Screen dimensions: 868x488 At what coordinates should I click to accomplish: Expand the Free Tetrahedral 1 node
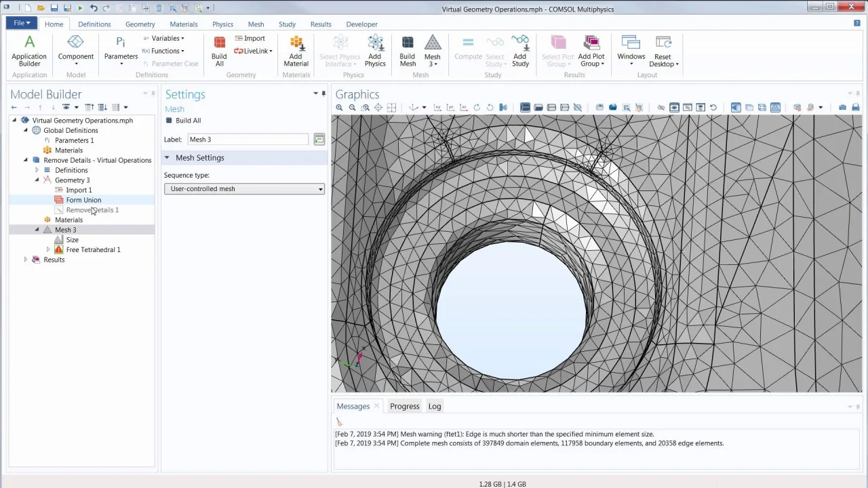tap(48, 249)
